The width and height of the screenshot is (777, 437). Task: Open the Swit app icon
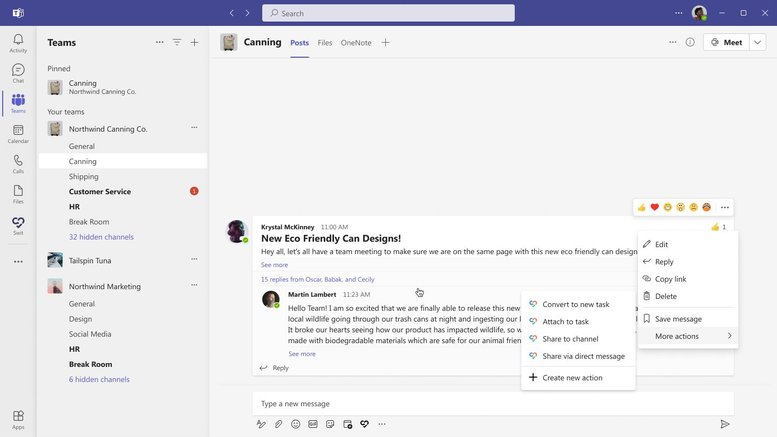tap(18, 225)
